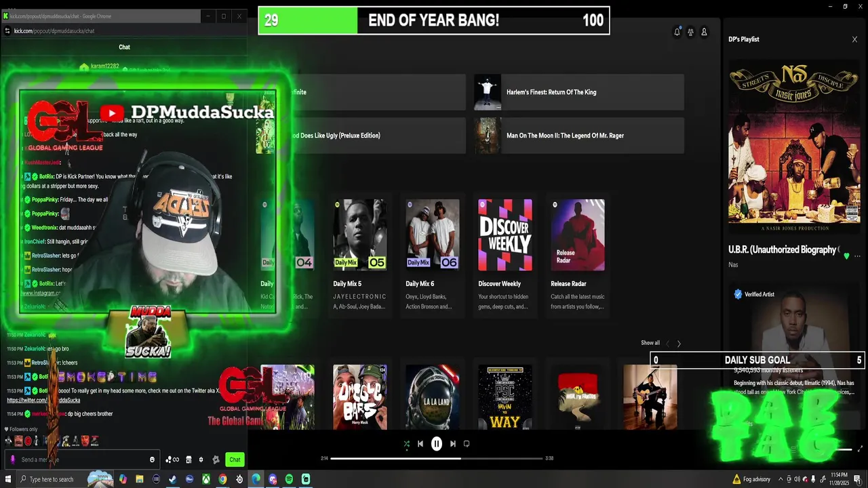
Task: Open the Spotify user profile icon
Action: tap(704, 32)
